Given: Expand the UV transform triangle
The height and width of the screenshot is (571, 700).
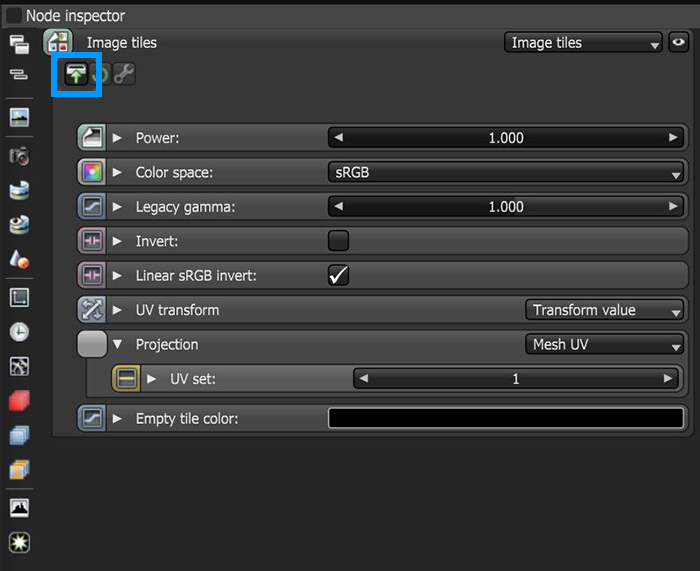Looking at the screenshot, I should [117, 309].
